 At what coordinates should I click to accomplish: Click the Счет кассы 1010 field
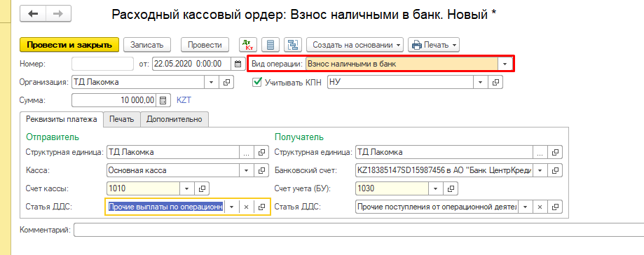pyautogui.click(x=143, y=188)
